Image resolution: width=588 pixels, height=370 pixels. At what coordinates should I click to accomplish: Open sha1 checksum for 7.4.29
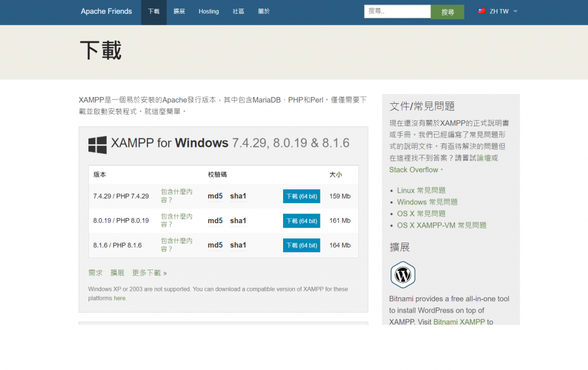coord(238,196)
